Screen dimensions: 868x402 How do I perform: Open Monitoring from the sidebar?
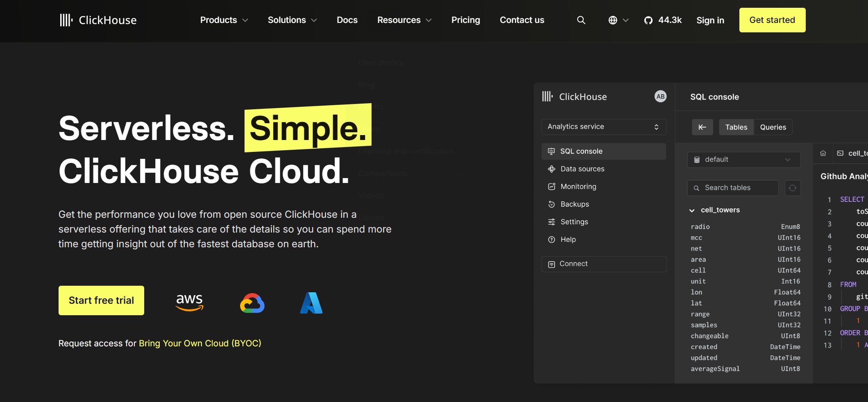[578, 186]
